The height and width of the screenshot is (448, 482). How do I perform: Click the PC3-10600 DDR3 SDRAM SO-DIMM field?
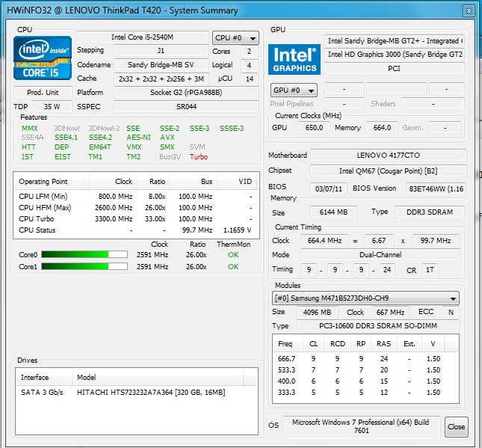point(378,325)
